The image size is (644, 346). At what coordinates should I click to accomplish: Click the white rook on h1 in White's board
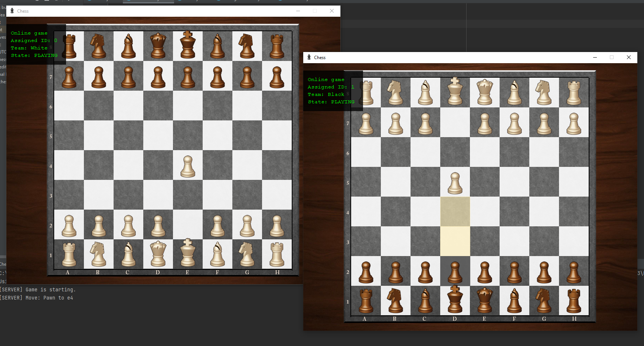[x=277, y=254]
